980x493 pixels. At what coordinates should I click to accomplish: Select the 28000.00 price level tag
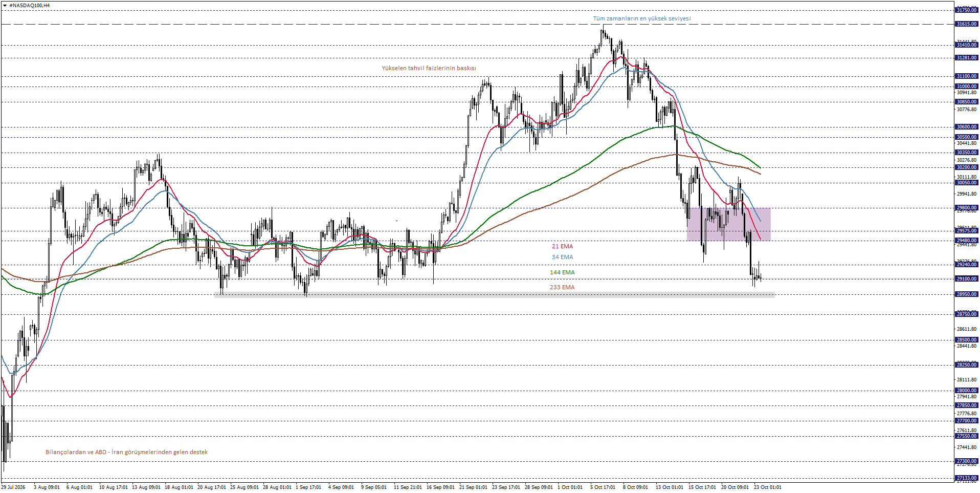pyautogui.click(x=967, y=391)
